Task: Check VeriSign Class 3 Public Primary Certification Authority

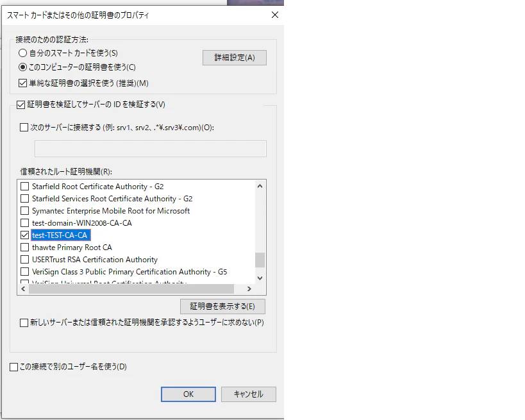Action: pyautogui.click(x=24, y=272)
